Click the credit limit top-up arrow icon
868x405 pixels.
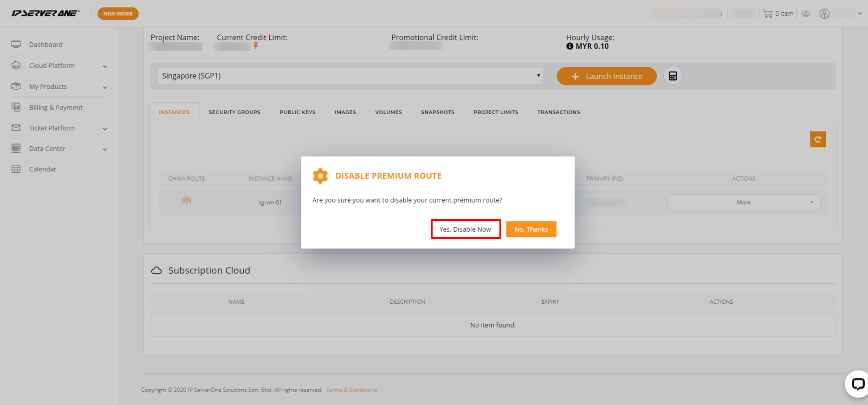[x=256, y=46]
